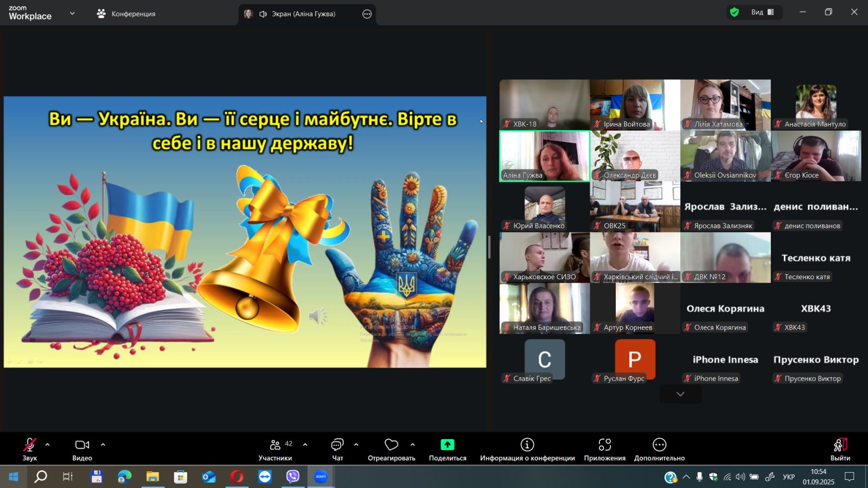This screenshot has width=868, height=488.
Task: Open the Вид view layout button
Action: coord(762,12)
